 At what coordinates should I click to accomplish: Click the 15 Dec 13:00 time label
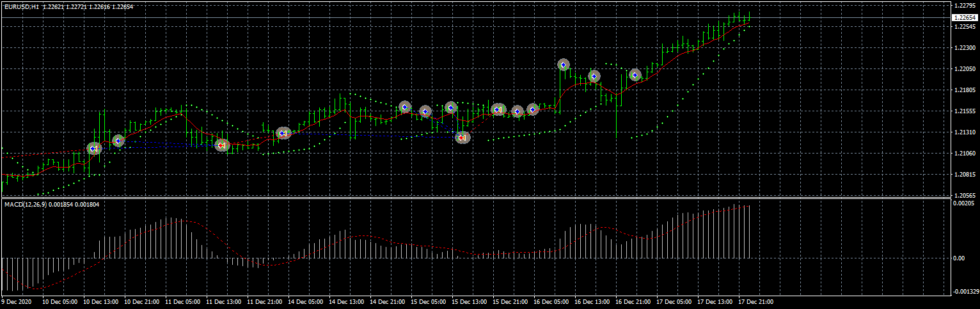470,301
